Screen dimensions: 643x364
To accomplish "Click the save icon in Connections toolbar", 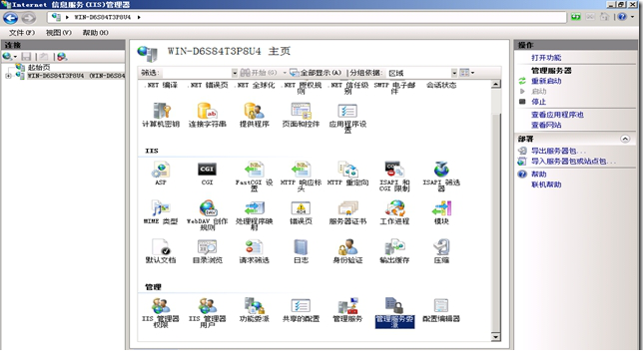I will coord(26,57).
